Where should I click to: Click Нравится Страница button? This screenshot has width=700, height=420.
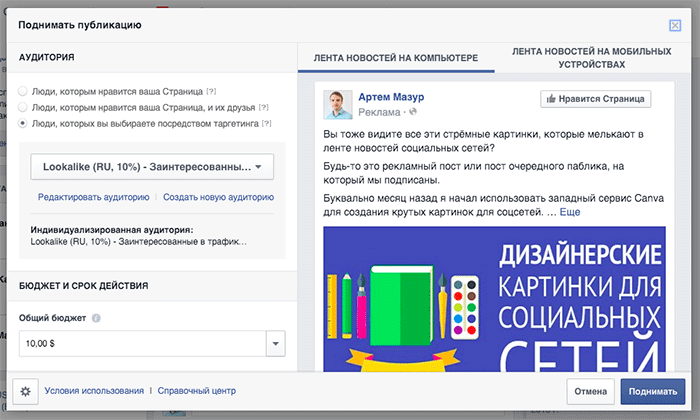pos(596,99)
